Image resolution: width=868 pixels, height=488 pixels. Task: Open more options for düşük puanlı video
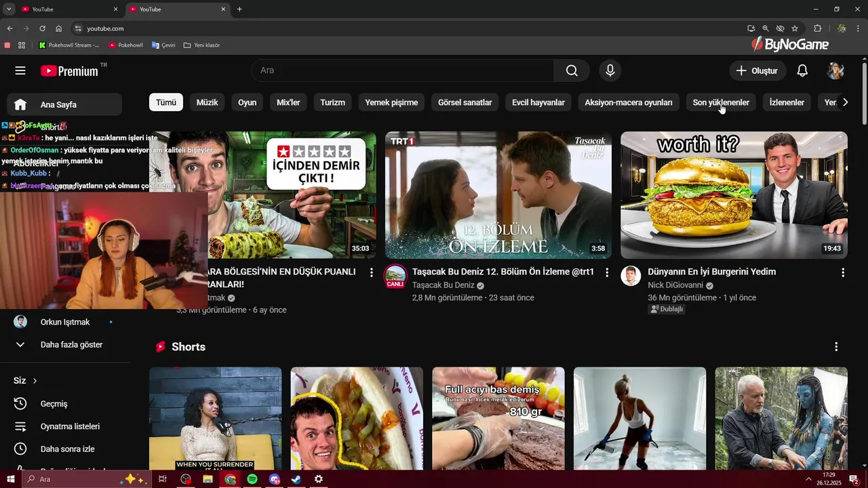point(371,272)
